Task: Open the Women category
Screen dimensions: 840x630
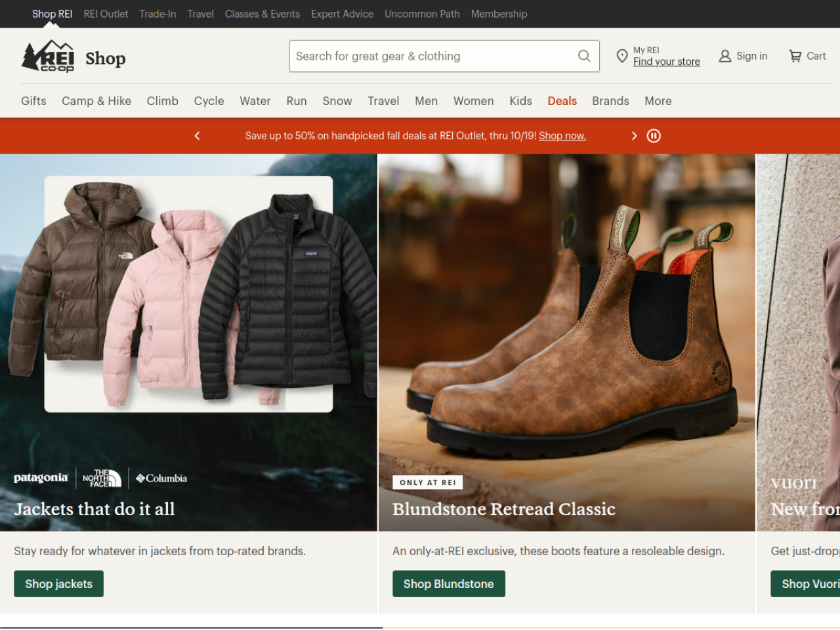Action: (473, 101)
